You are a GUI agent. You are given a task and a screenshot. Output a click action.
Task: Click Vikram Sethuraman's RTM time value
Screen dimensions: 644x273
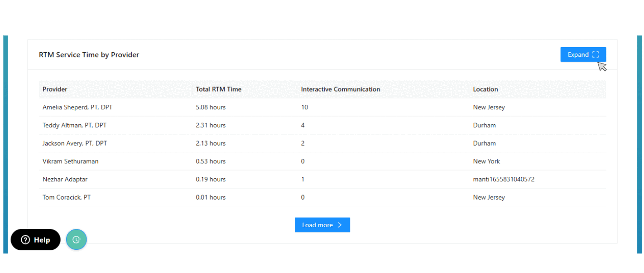[211, 161]
